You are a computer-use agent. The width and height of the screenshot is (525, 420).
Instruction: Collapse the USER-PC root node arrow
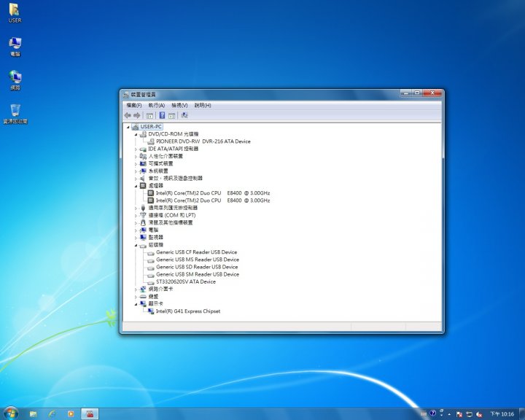click(x=128, y=127)
